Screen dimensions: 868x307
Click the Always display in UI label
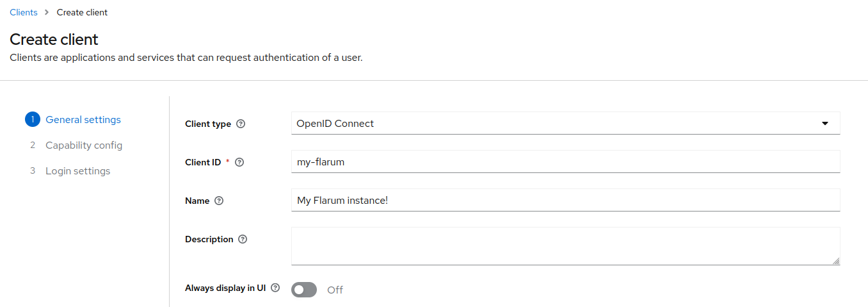point(225,288)
